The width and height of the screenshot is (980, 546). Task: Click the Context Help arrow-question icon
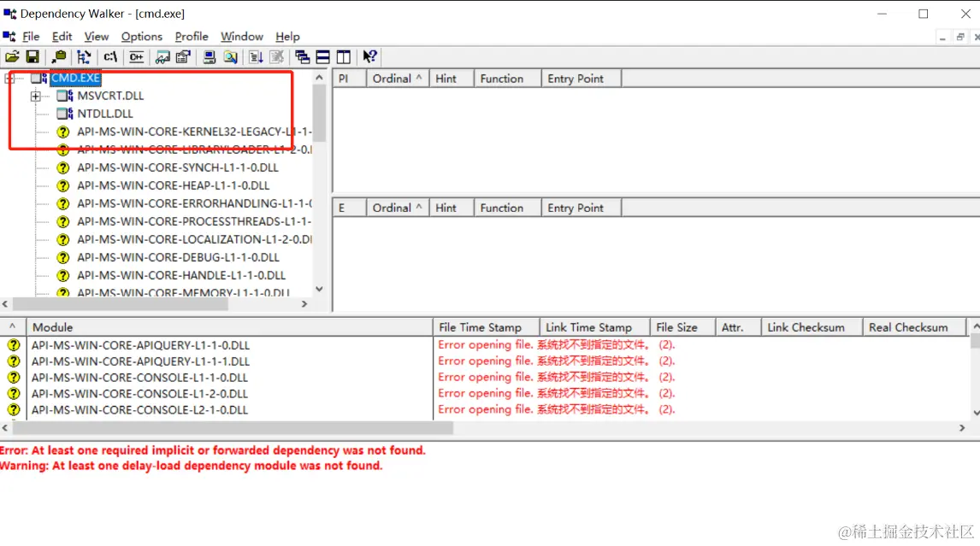pos(370,57)
